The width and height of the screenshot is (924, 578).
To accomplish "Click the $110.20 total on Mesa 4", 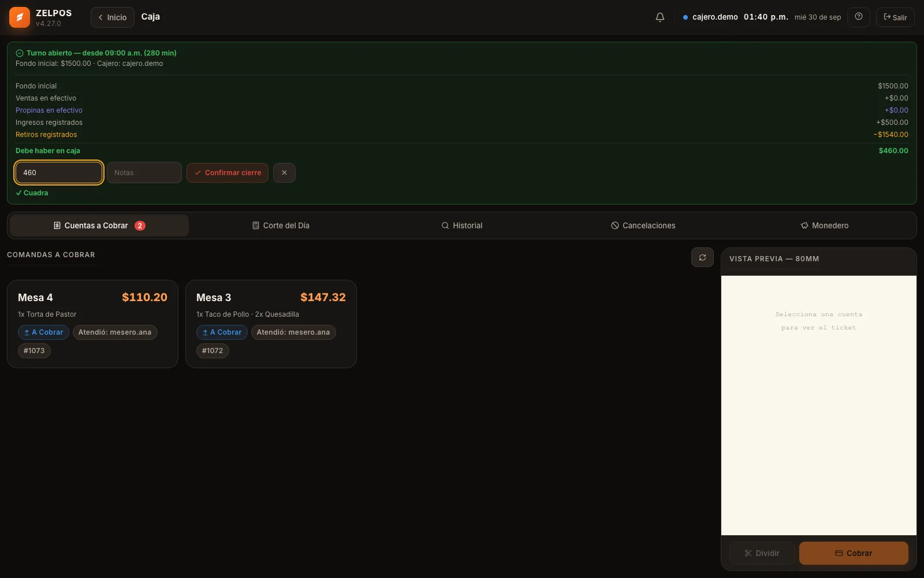I will coord(144,297).
